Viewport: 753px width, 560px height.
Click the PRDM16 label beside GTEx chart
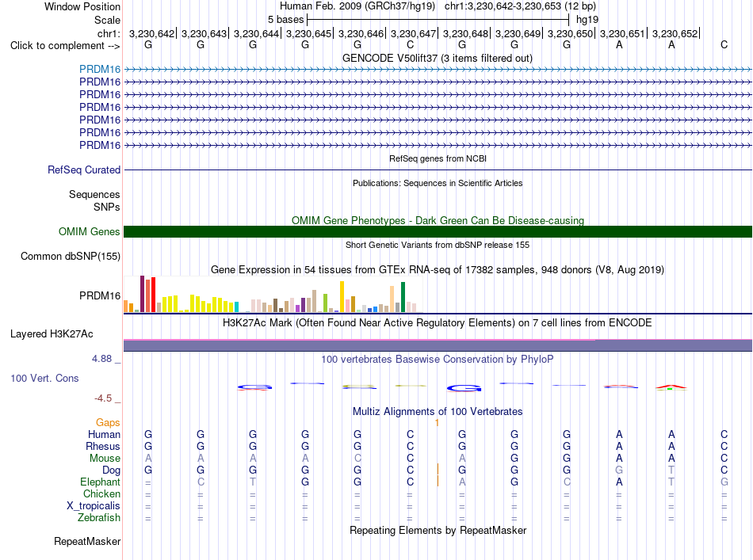100,295
